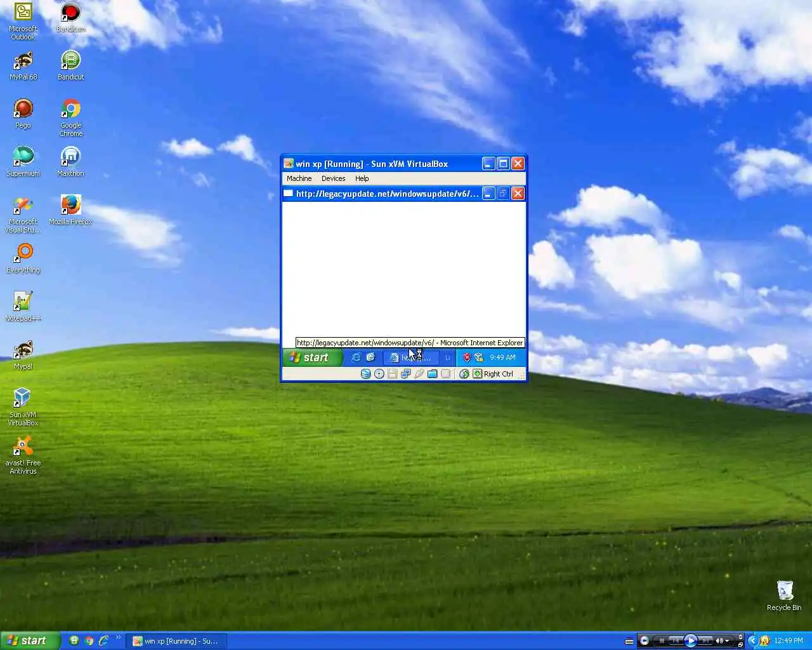This screenshot has width=812, height=650.
Task: Click the avast tray icon in host taskbar
Action: tap(765, 640)
